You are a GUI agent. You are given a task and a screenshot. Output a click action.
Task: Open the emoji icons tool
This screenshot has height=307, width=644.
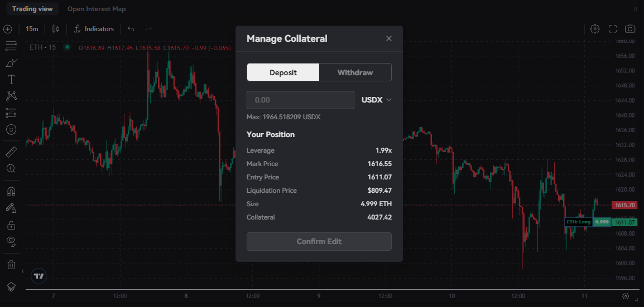pyautogui.click(x=11, y=129)
